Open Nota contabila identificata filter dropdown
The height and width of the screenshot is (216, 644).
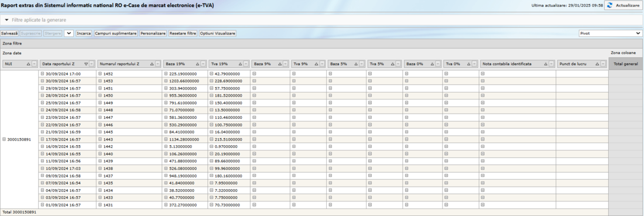coord(551,64)
